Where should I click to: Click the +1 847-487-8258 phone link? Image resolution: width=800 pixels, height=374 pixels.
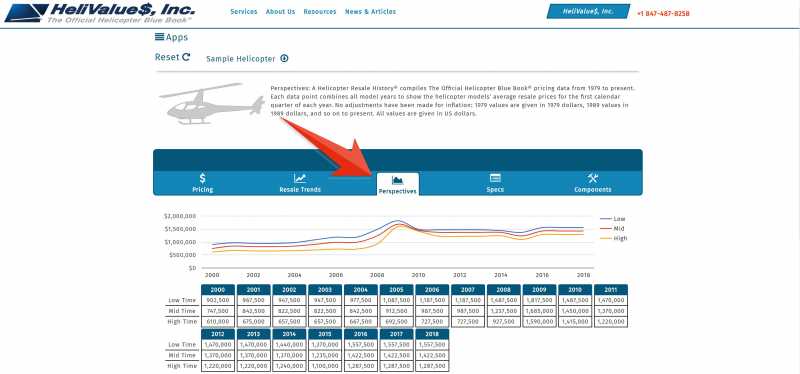pos(663,14)
